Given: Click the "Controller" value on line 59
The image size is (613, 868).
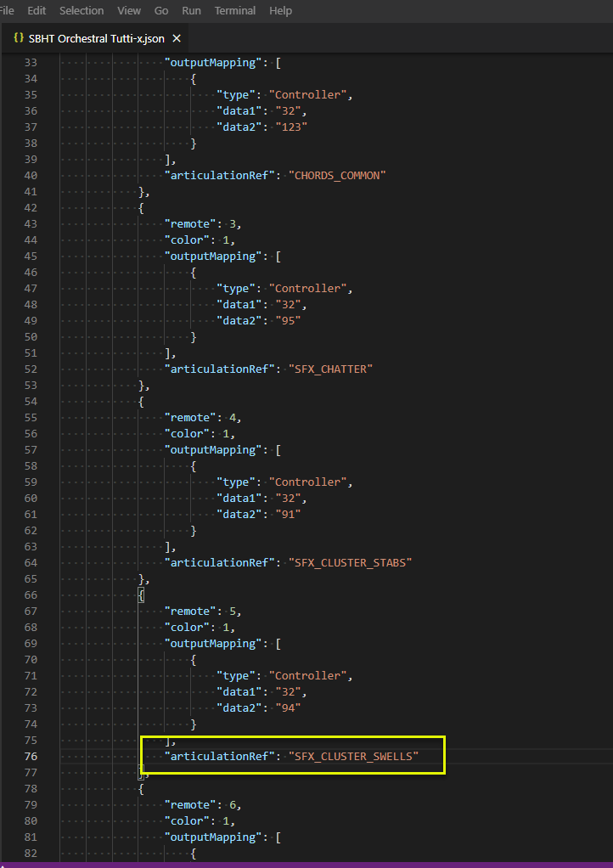Looking at the screenshot, I should [x=307, y=482].
